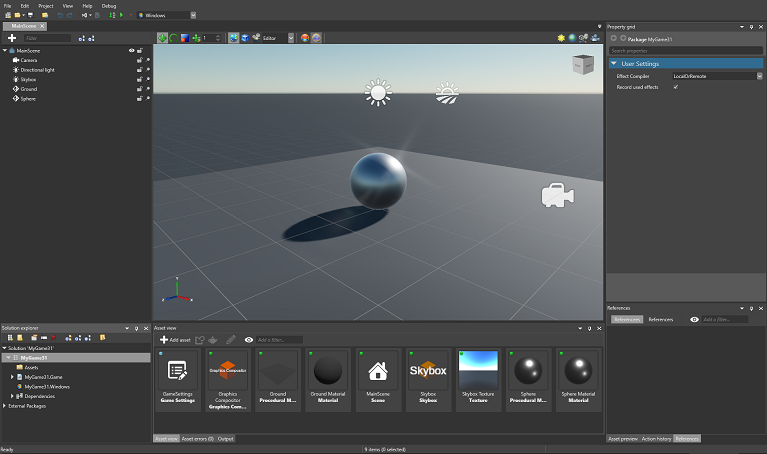The image size is (767, 454).
Task: Click the build project icon
Action: click(x=112, y=15)
